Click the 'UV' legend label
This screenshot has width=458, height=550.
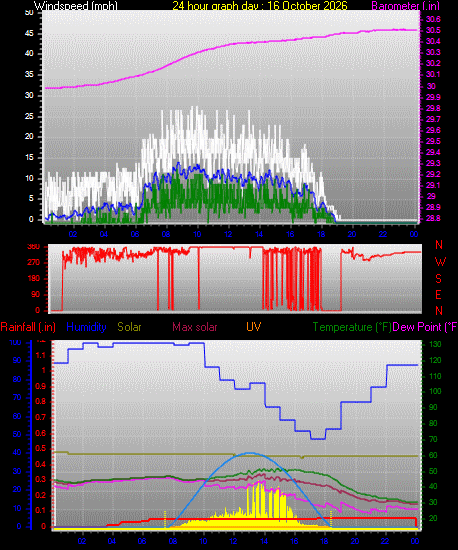253,327
